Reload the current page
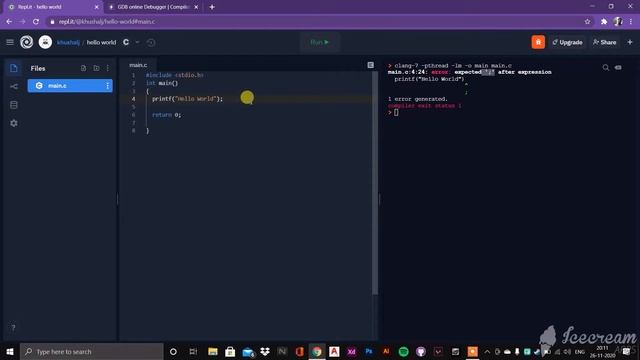640x360 pixels. (36, 21)
